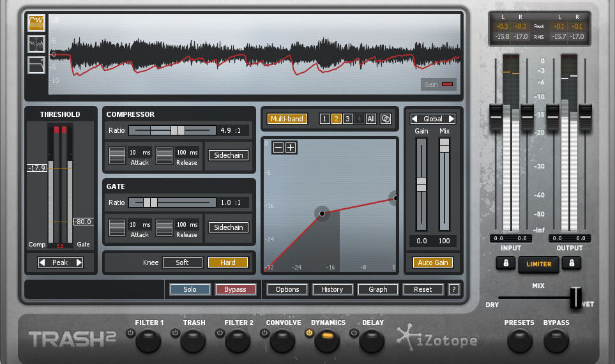Click right arrow of Global selector
This screenshot has height=364, width=615.
(451, 119)
